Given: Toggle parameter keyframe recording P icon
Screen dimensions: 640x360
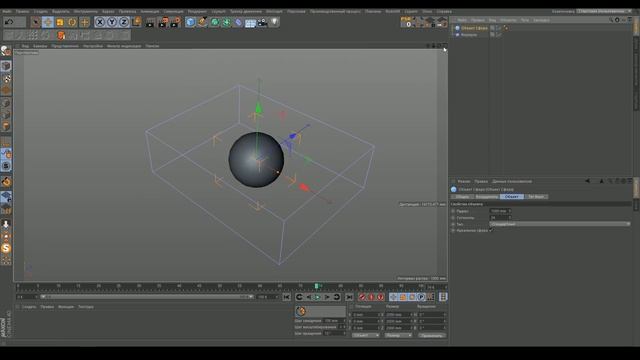Looking at the screenshot, I should tap(421, 297).
